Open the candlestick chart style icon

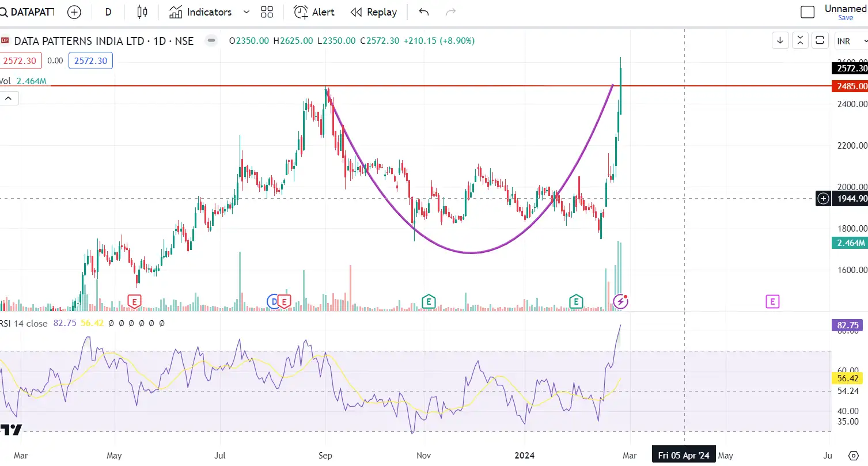click(x=142, y=12)
